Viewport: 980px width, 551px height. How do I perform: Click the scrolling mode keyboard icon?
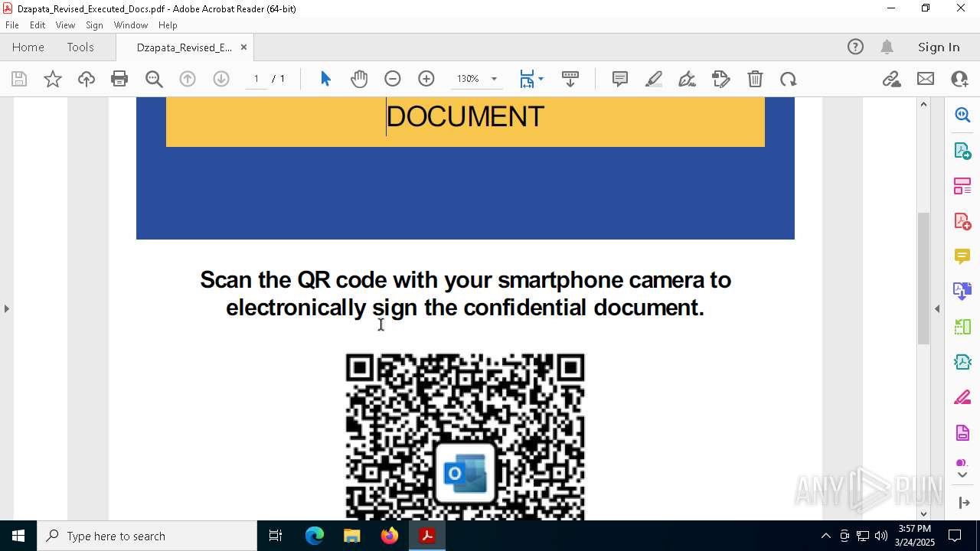pyautogui.click(x=570, y=79)
